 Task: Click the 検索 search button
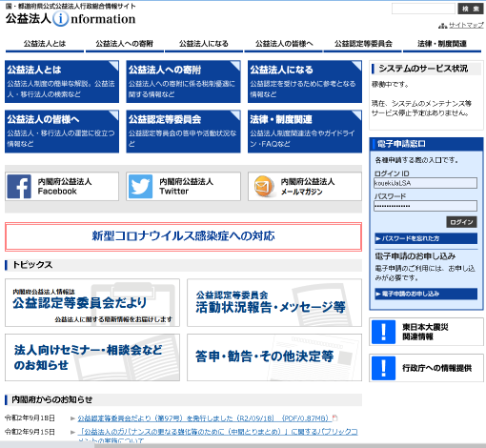pos(471,9)
